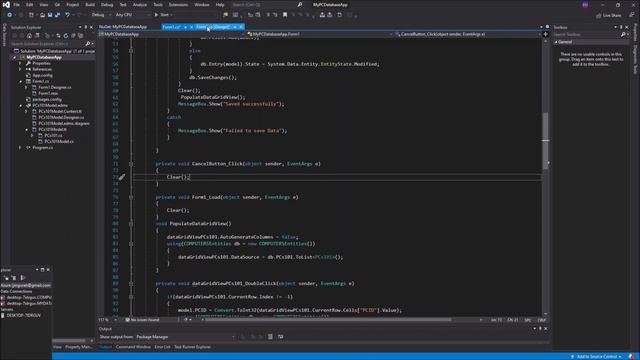This screenshot has height=360, width=640.
Task: Select Form1.Designer.cs file
Action: pos(55,87)
